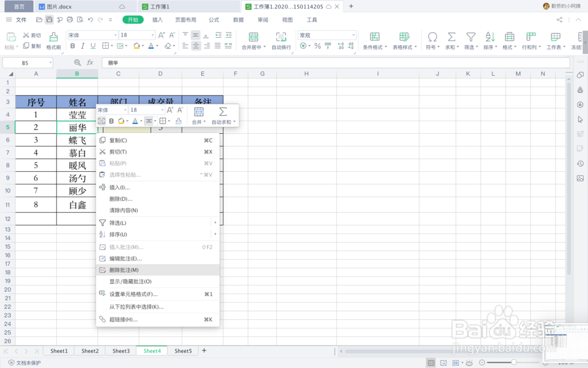
Task: Open the ribbon font name dropdown (宋体)
Action: (x=115, y=35)
